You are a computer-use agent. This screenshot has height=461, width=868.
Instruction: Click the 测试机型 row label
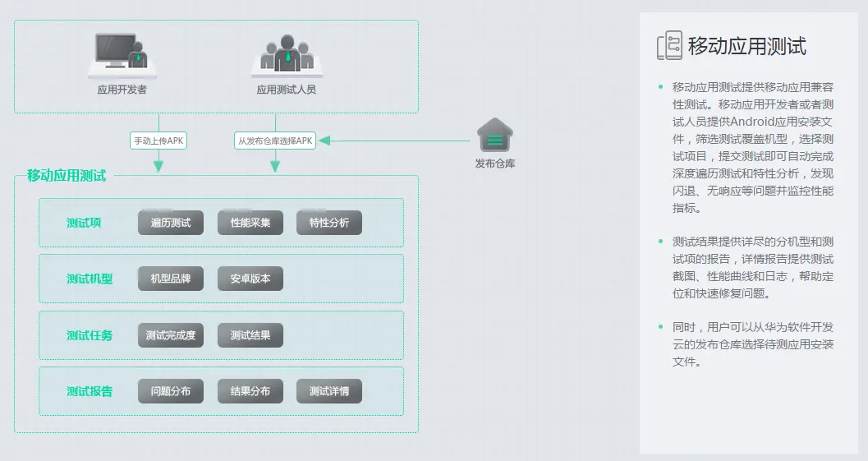point(90,279)
